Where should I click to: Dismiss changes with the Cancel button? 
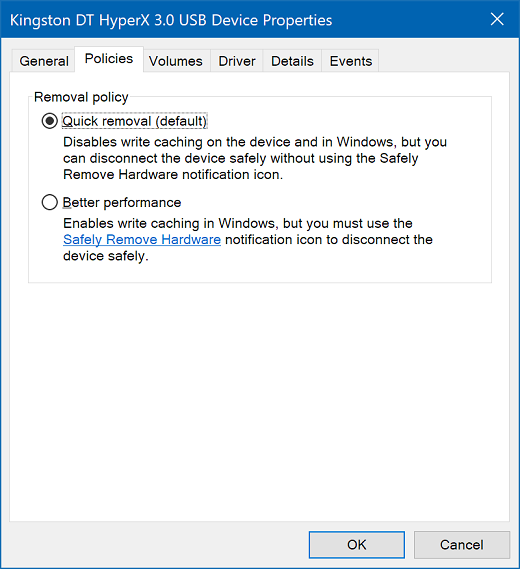coord(462,545)
